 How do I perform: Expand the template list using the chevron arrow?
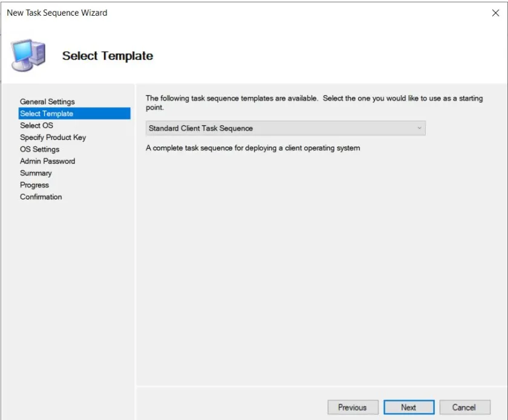pos(419,128)
